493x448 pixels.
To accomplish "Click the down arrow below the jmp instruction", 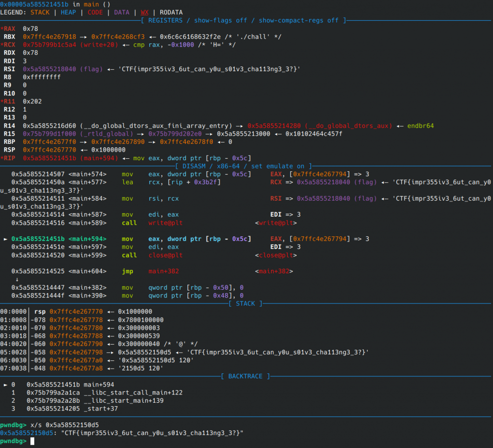I will 17,280.
